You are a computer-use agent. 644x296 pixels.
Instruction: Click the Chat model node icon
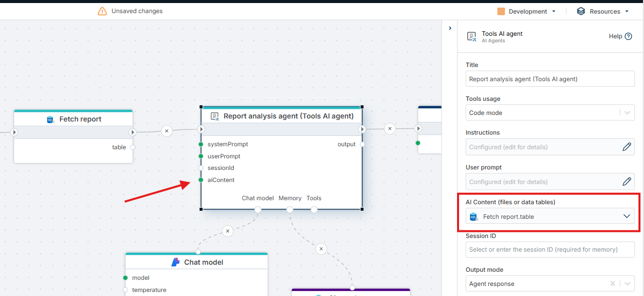point(175,262)
